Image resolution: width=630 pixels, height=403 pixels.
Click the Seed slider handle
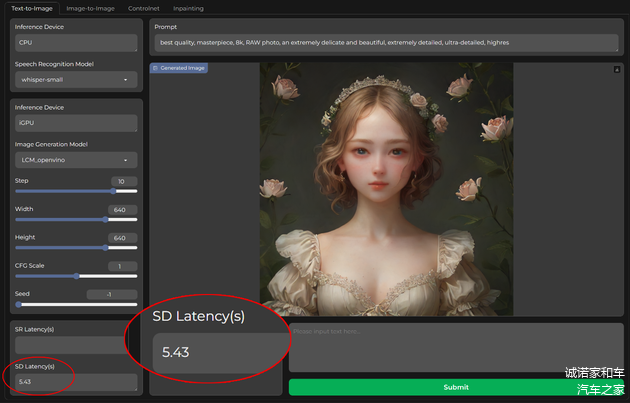tap(18, 303)
